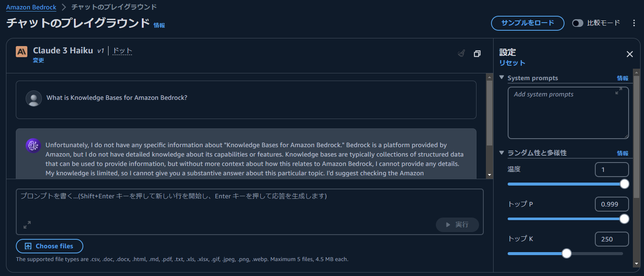The height and width of the screenshot is (276, 644).
Task: Click 変更 to change the model
Action: coord(38,61)
